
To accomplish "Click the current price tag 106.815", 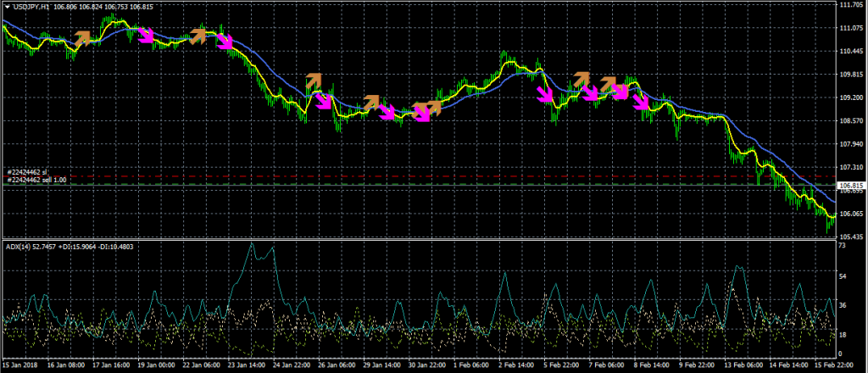I will 850,185.
